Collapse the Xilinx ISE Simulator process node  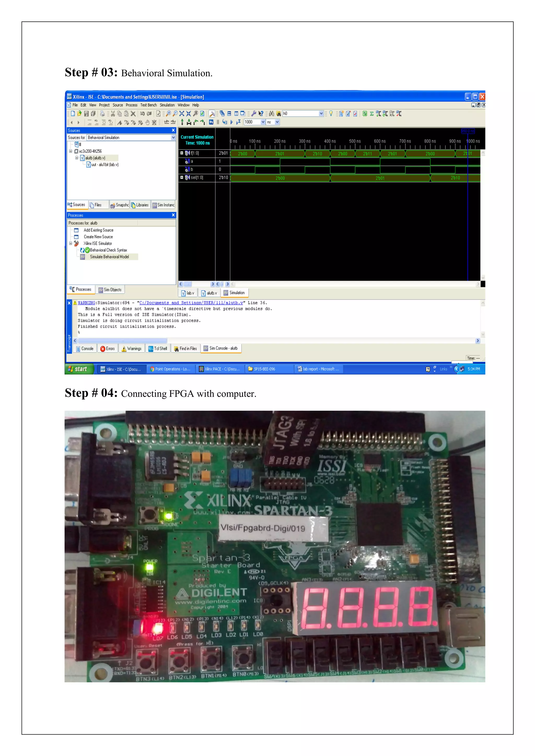pos(71,243)
